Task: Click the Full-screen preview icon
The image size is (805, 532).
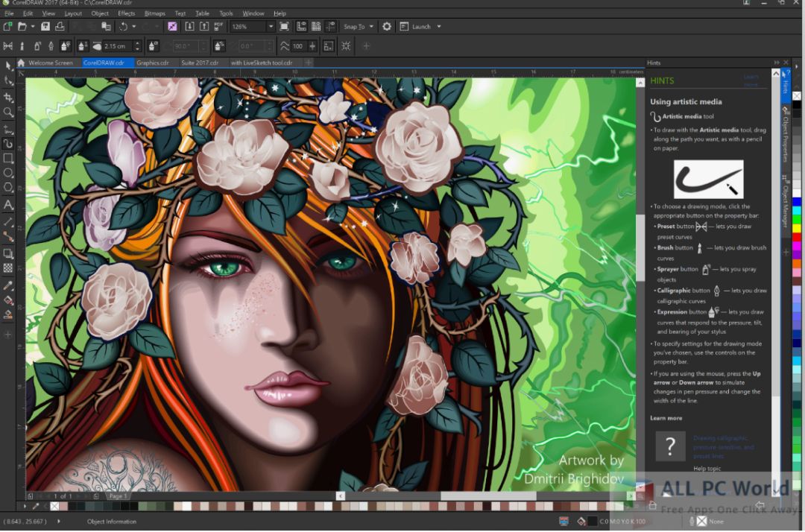Action: [x=285, y=26]
